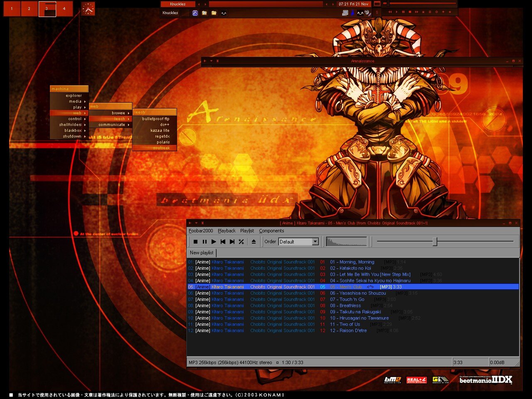Click the top bar player playlist icon
This screenshot has width=532, height=399.
coord(430,12)
